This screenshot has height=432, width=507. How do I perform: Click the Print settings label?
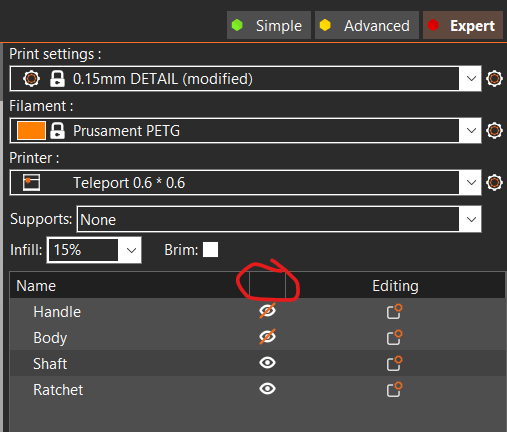coord(55,54)
